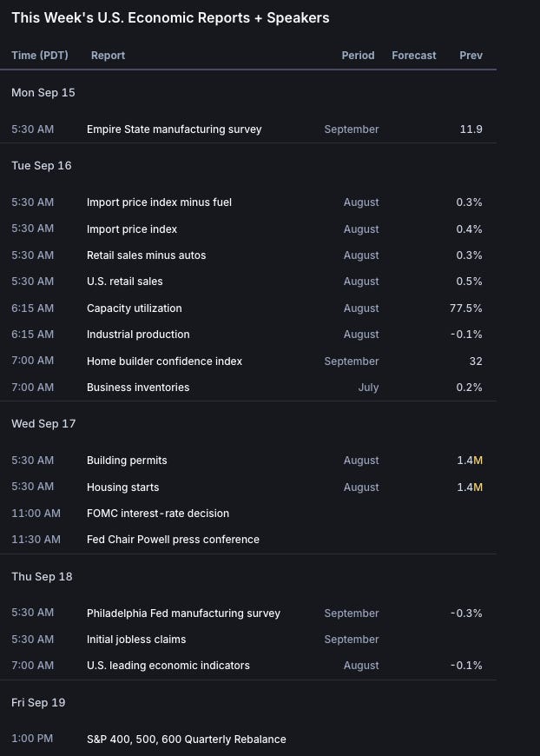The height and width of the screenshot is (756, 540).
Task: Click S&P 400, 500, 600 Quarterly Rebalance
Action: coord(186,739)
